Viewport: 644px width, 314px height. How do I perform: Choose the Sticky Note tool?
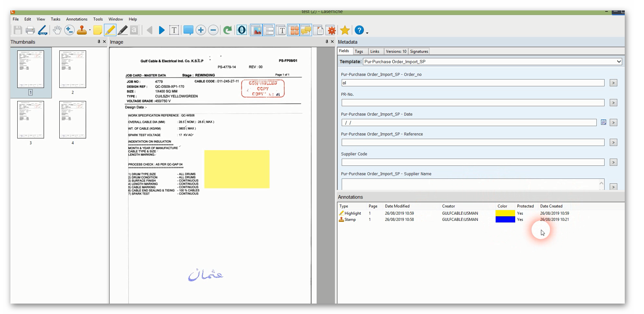tap(97, 30)
